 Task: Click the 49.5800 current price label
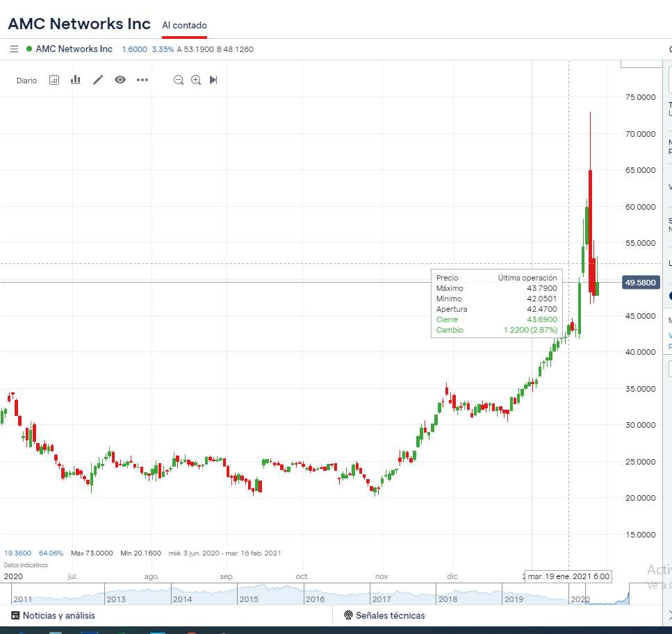tap(641, 283)
